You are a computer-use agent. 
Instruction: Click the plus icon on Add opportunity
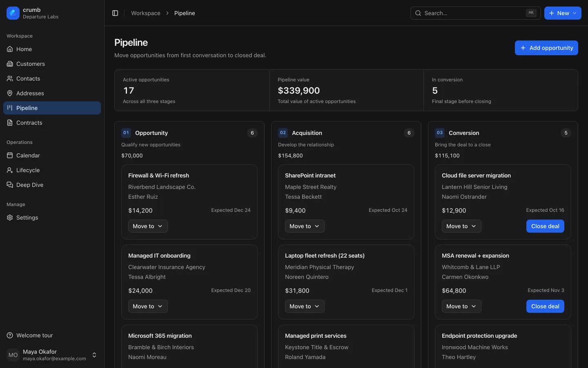point(523,48)
